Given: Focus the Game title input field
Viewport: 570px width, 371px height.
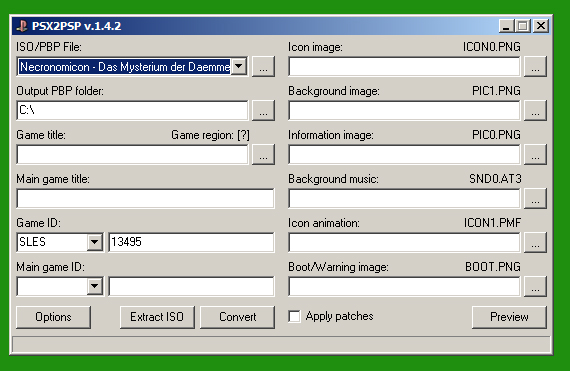Looking at the screenshot, I should 132,154.
